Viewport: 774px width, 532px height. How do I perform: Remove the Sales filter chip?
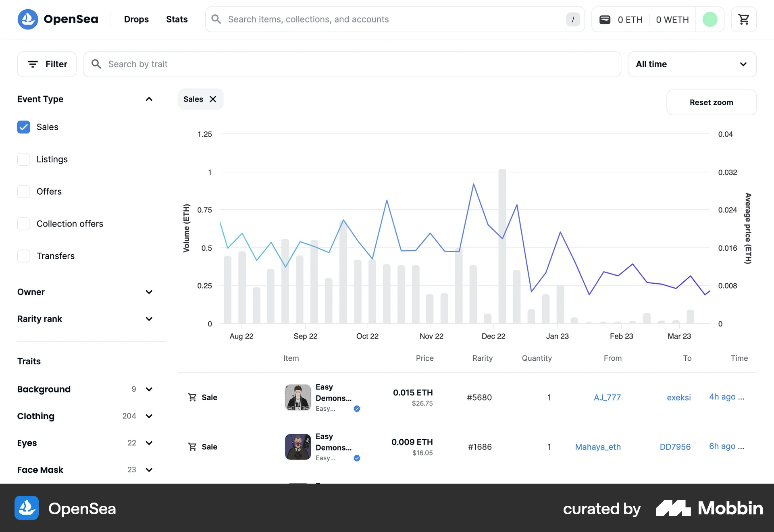(213, 99)
